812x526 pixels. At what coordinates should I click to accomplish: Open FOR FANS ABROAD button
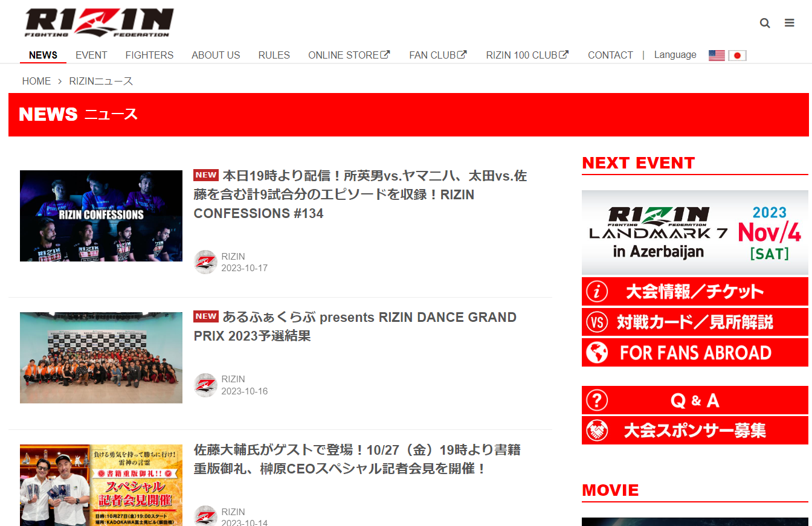tap(695, 353)
